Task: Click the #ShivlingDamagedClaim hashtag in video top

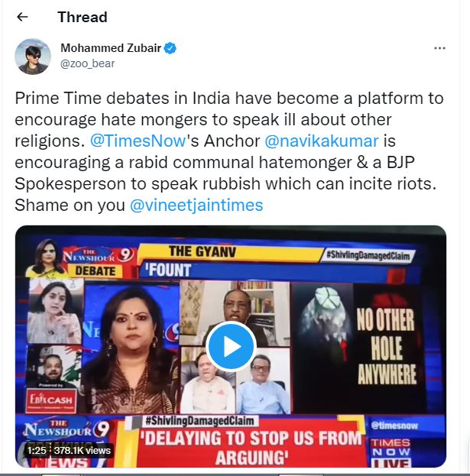Action: pos(368,255)
